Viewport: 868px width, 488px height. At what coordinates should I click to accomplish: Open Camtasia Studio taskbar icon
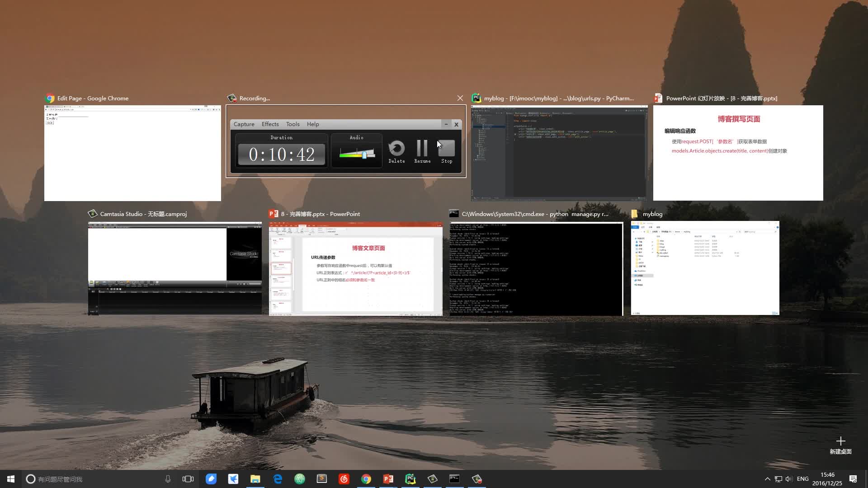tap(433, 479)
